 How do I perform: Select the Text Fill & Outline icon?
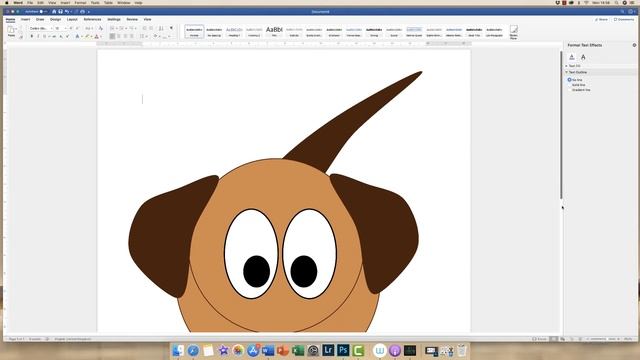point(572,57)
